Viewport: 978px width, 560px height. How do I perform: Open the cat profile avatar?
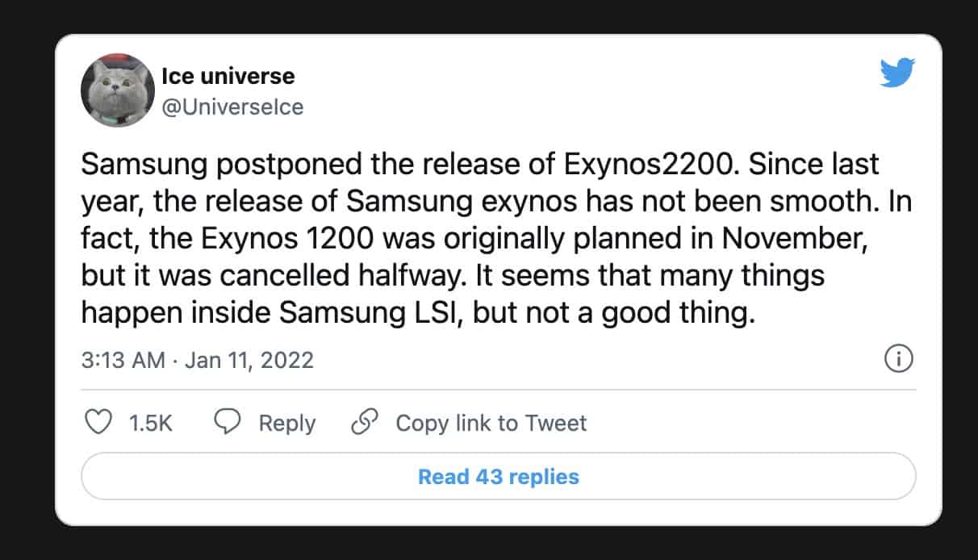click(117, 91)
